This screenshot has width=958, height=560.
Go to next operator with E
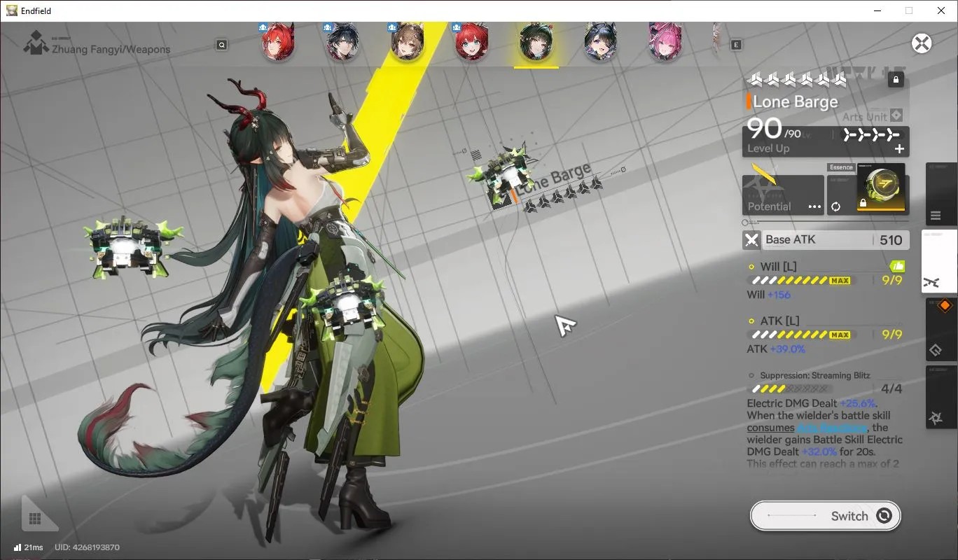[x=736, y=45]
